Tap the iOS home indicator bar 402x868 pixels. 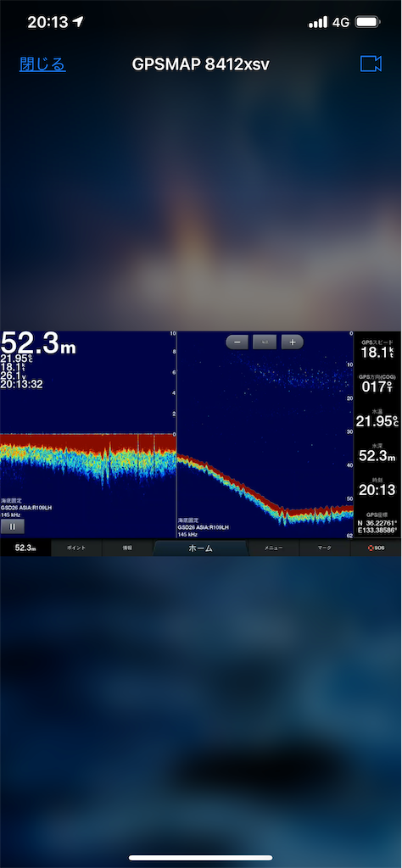click(200, 858)
